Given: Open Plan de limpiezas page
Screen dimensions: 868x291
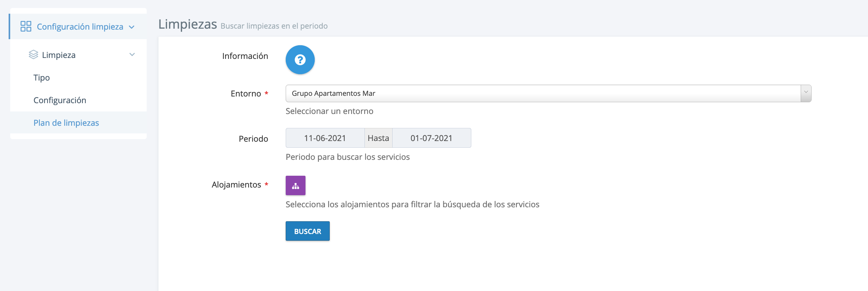Looking at the screenshot, I should pos(66,123).
